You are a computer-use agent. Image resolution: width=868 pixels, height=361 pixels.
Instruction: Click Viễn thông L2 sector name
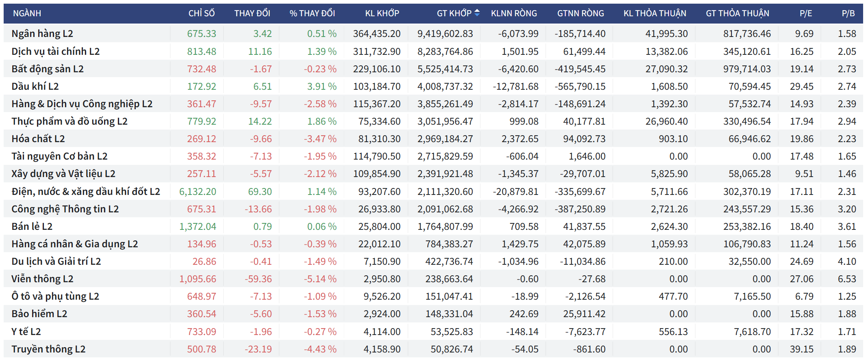(42, 279)
